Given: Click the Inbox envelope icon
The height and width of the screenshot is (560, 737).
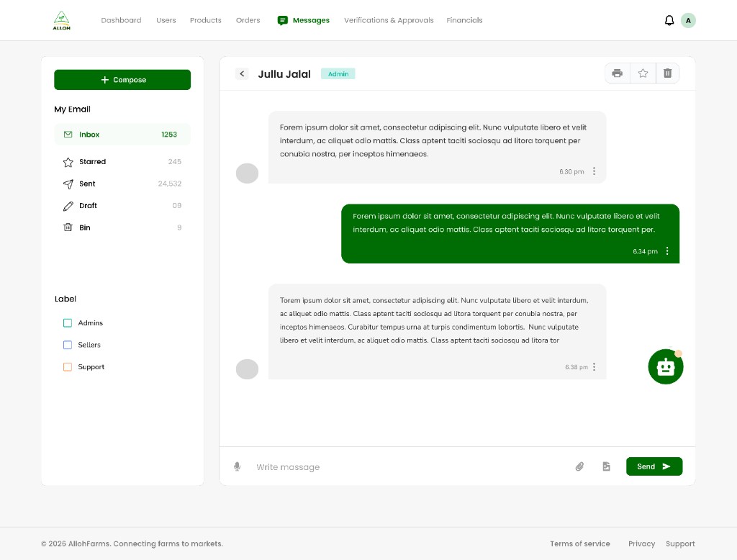Looking at the screenshot, I should coord(68,135).
